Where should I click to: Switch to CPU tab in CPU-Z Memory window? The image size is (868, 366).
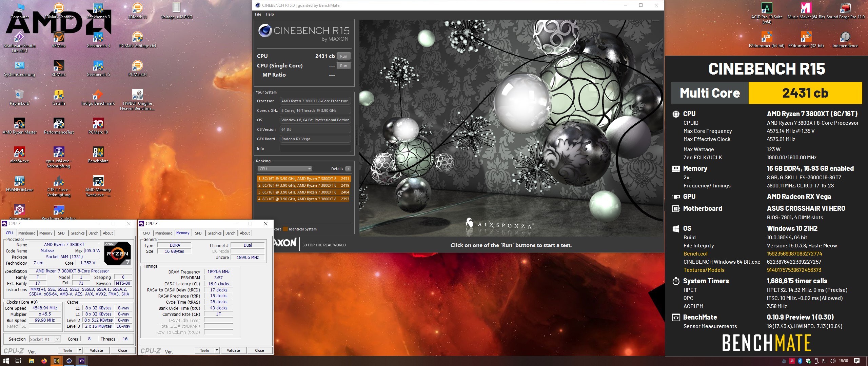(146, 233)
